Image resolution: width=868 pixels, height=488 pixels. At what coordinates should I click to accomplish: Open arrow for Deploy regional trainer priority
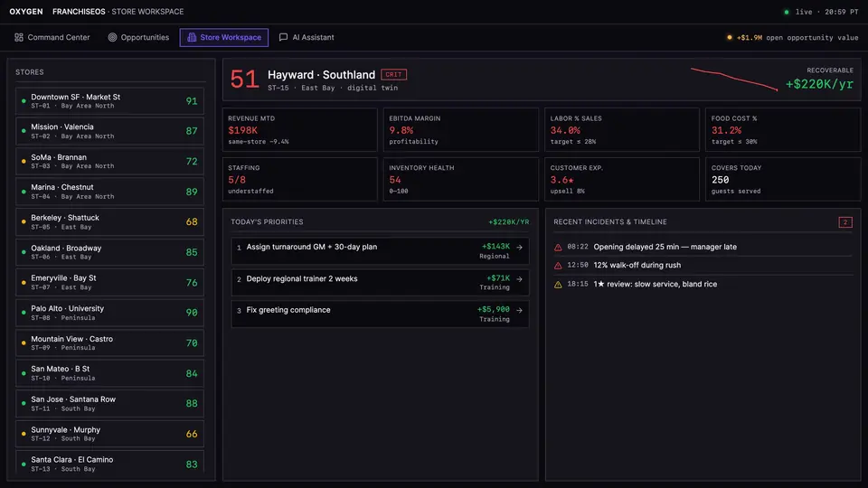(519, 279)
